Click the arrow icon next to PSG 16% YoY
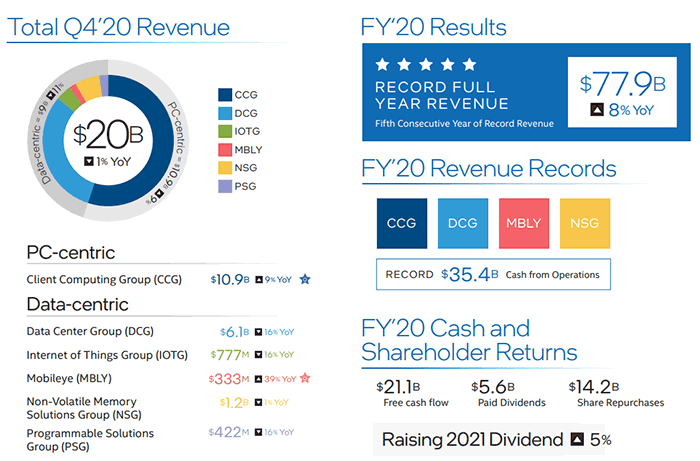The image size is (700, 461). coord(258,432)
